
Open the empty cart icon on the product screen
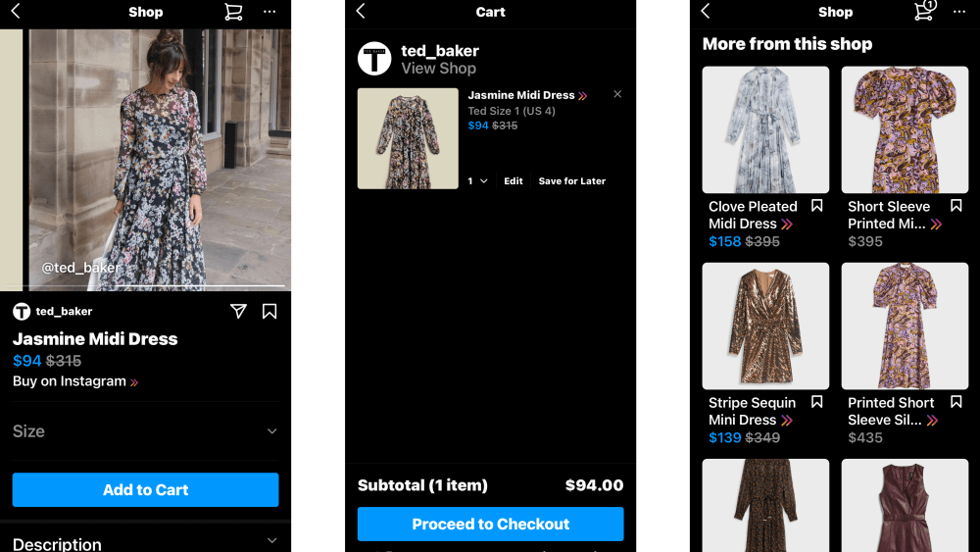click(x=233, y=11)
